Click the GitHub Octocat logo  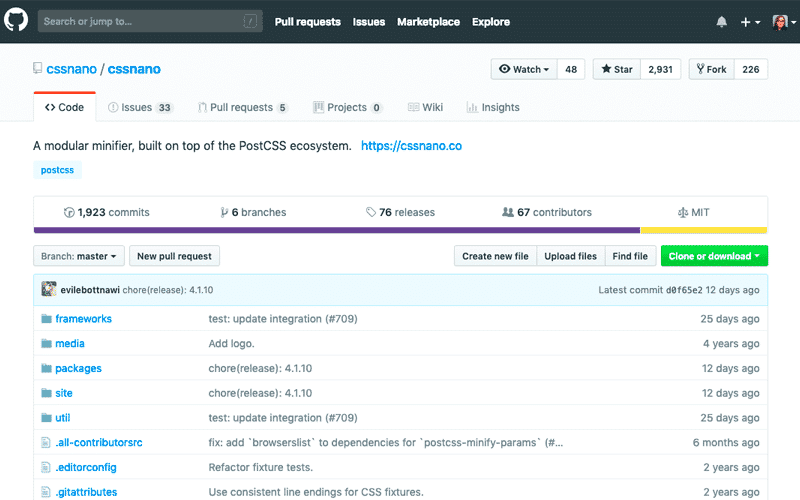19,21
